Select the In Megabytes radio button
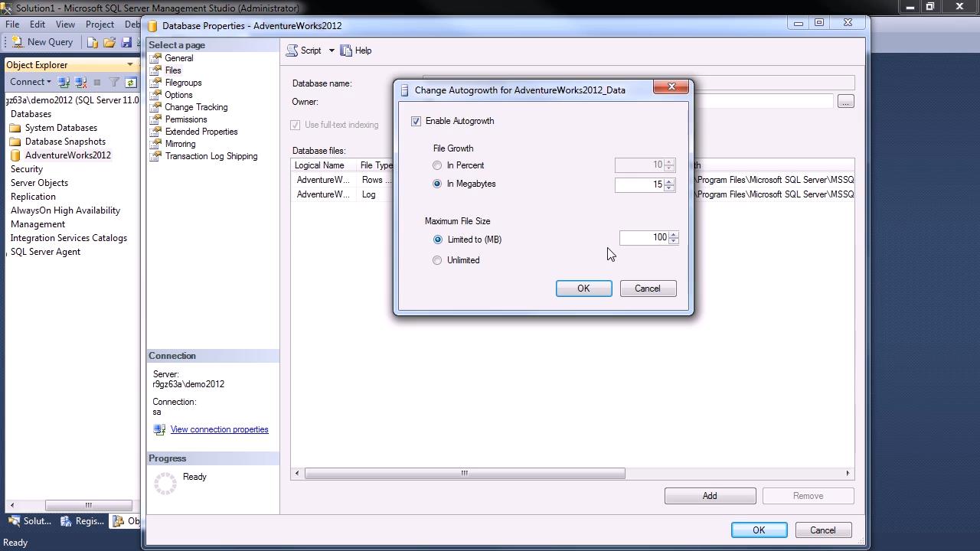Viewport: 980px width, 551px height. click(x=437, y=184)
